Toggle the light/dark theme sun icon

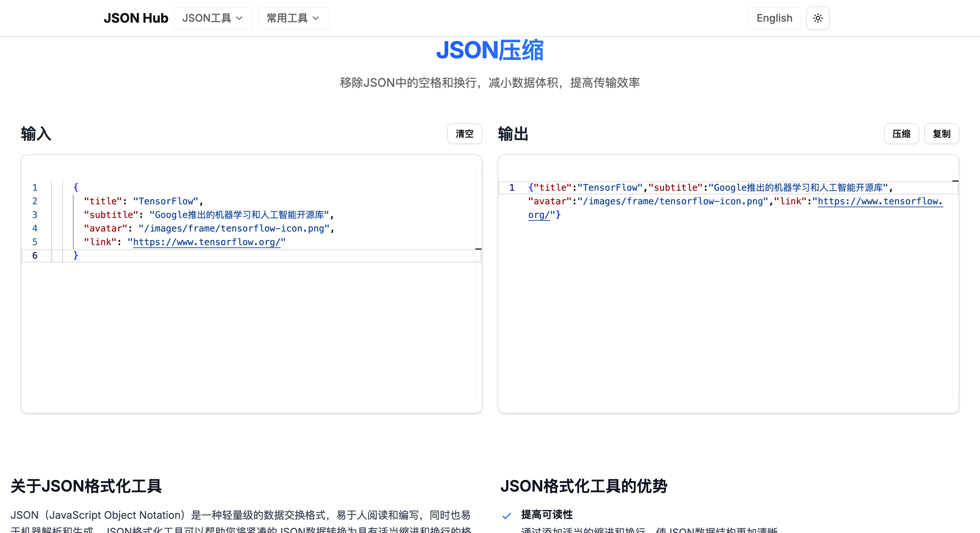(x=818, y=18)
